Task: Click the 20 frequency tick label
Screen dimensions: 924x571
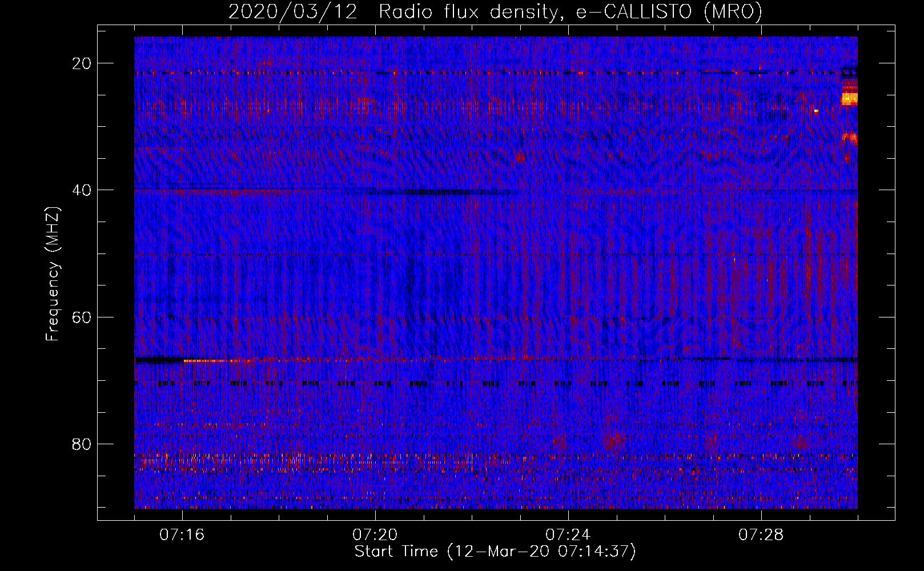Action: point(82,63)
